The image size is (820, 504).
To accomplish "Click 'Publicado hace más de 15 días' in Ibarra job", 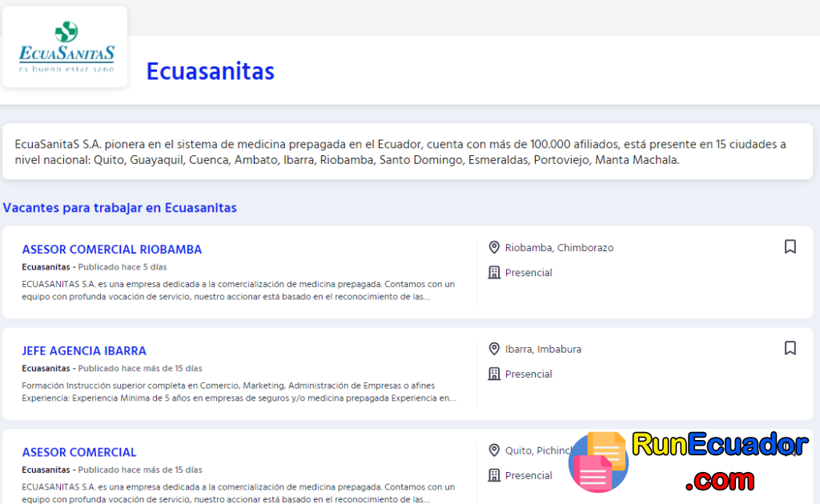I will coord(140,368).
